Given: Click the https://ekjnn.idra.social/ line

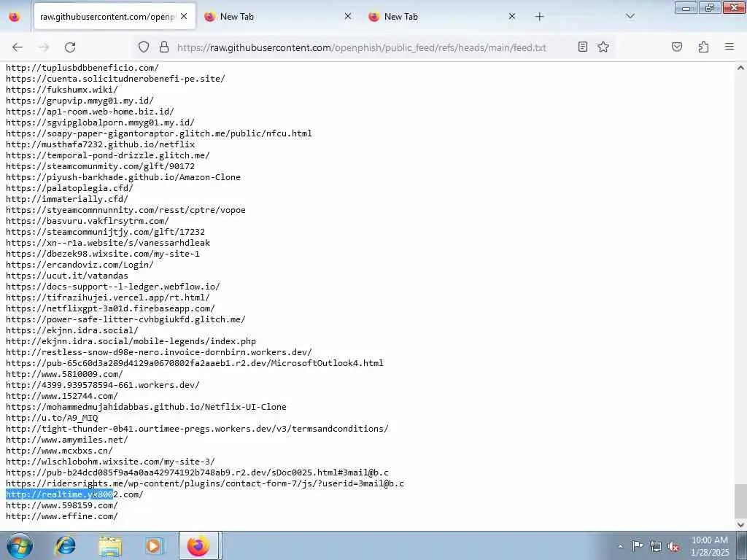Looking at the screenshot, I should tap(72, 330).
